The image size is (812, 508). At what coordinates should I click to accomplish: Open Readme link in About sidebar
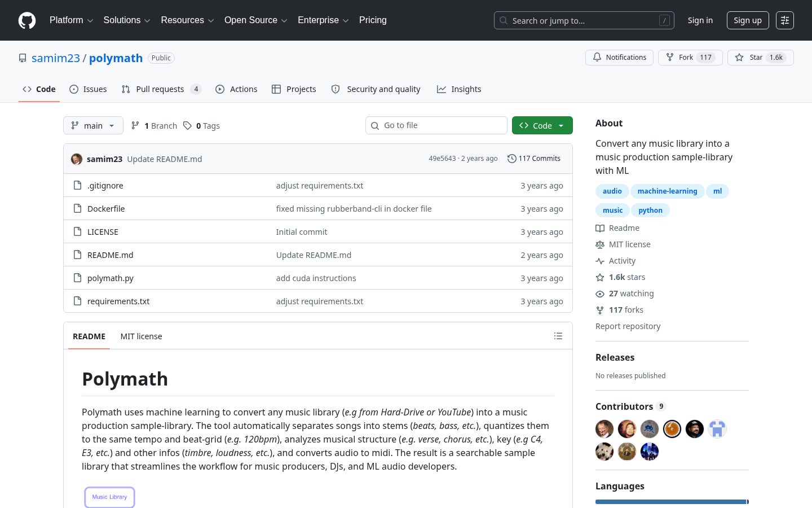(x=617, y=228)
